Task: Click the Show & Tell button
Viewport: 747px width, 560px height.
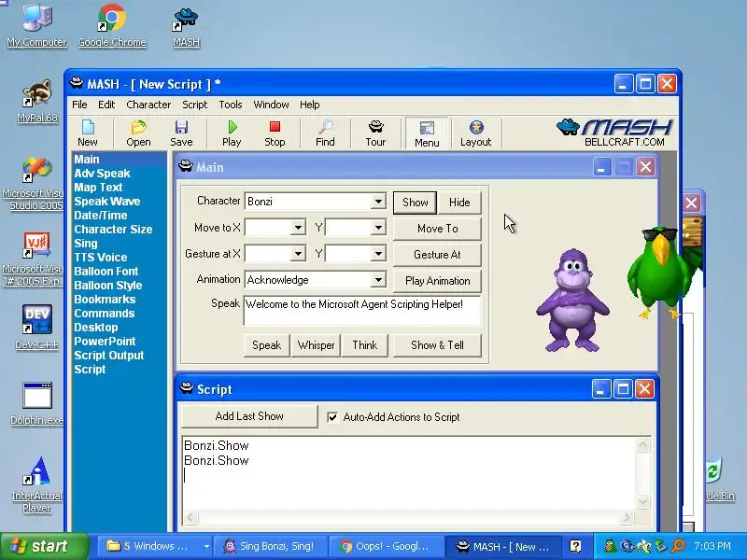Action: pyautogui.click(x=437, y=345)
